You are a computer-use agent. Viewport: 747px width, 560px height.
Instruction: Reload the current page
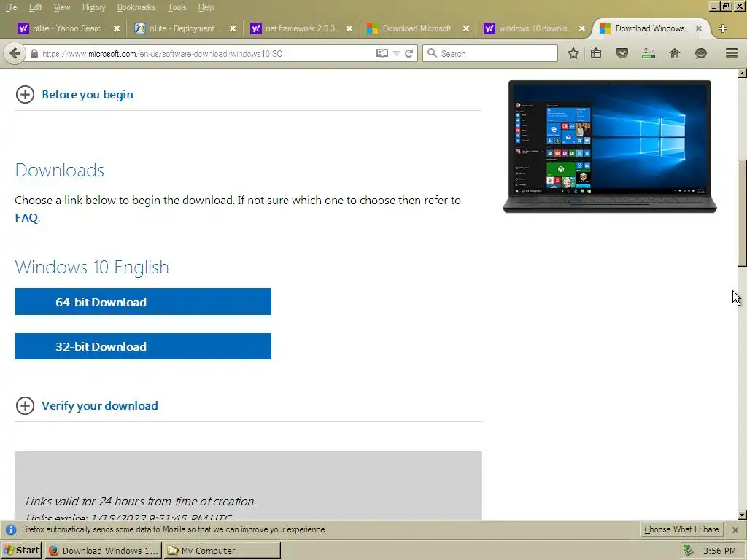409,53
